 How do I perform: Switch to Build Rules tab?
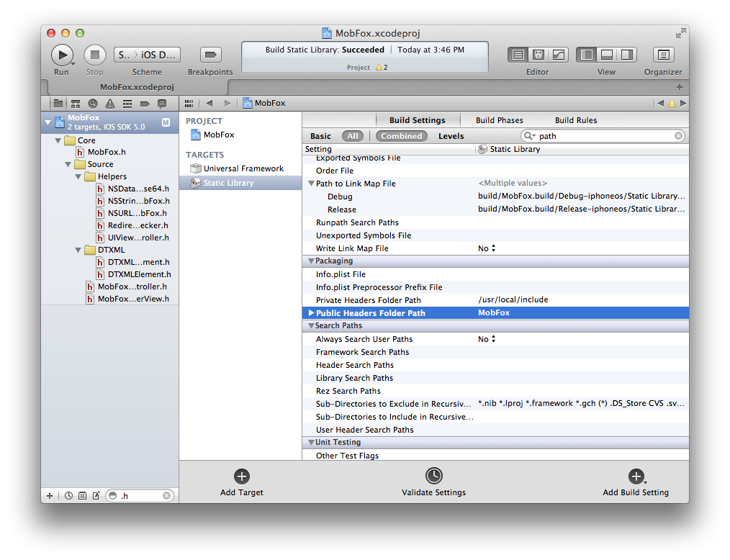[x=576, y=120]
